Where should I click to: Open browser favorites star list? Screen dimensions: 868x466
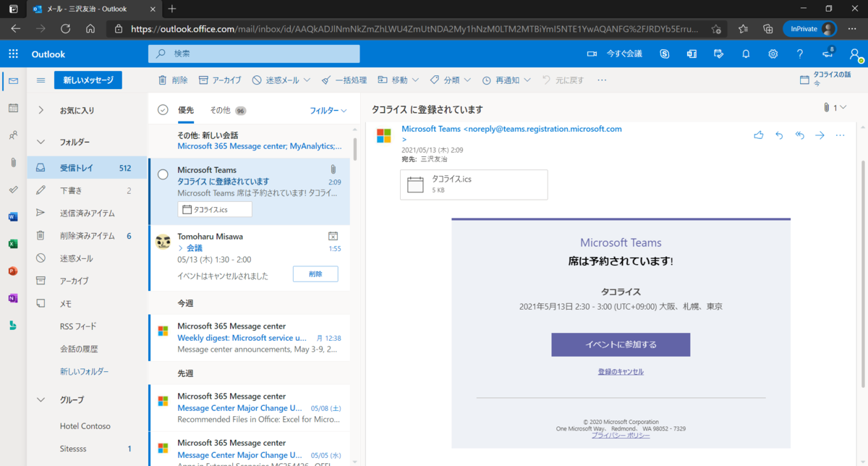(743, 29)
